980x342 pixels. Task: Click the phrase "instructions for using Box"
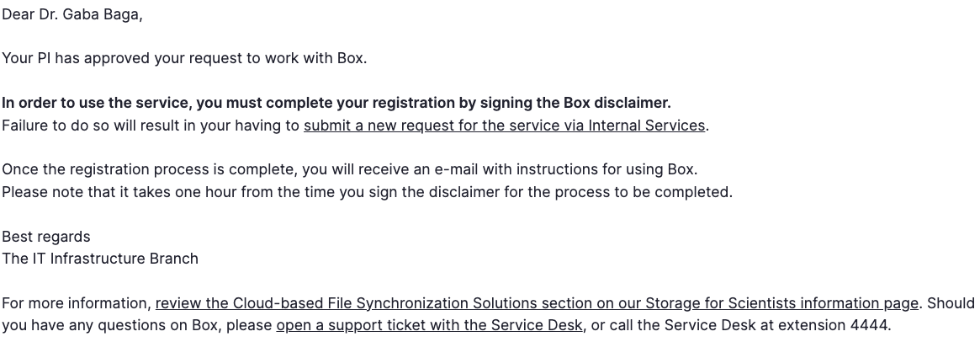(x=606, y=169)
